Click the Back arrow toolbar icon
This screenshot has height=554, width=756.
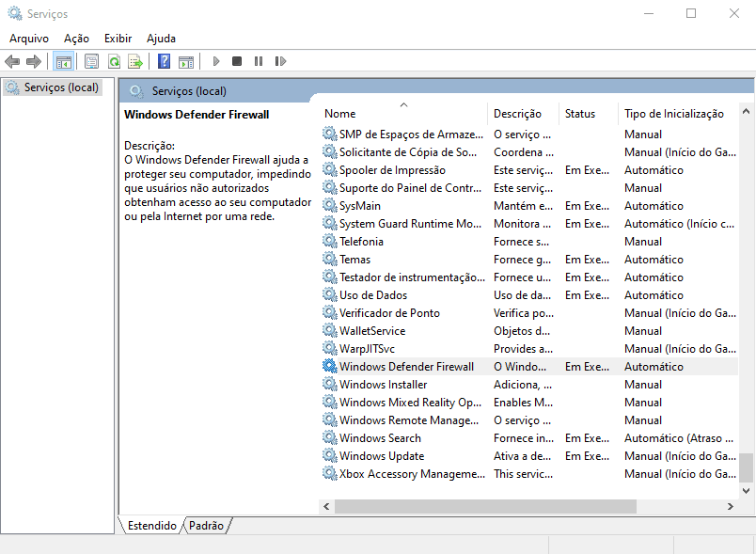tap(12, 61)
